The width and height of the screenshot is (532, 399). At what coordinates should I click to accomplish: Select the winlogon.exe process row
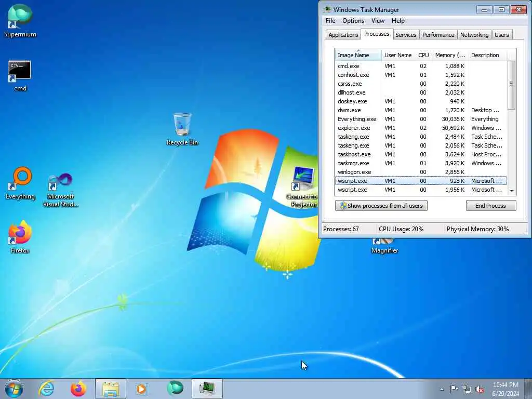pos(421,171)
